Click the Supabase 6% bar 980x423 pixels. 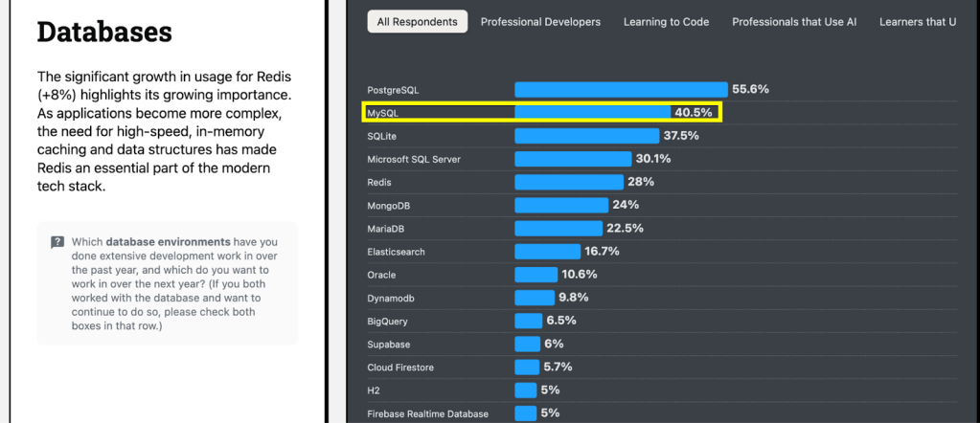tap(528, 344)
